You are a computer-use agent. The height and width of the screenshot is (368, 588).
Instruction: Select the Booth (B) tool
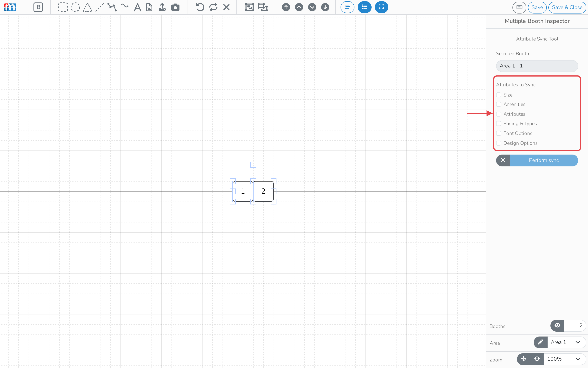point(38,7)
